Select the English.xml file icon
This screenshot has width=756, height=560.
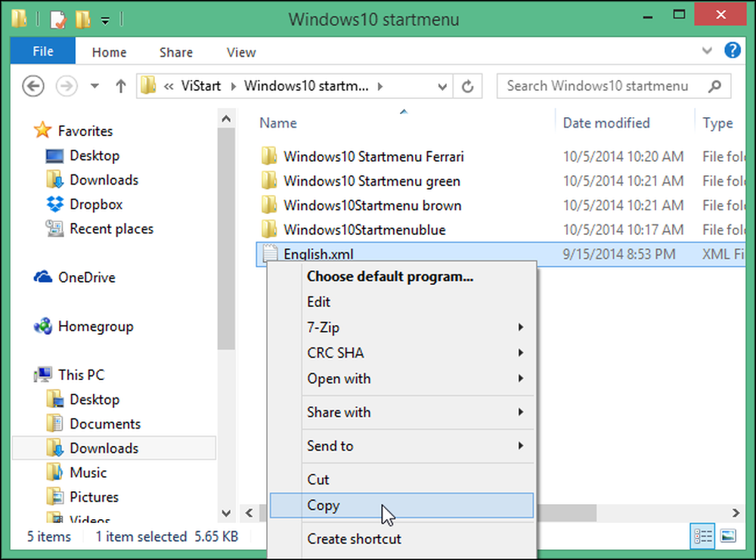tap(270, 252)
